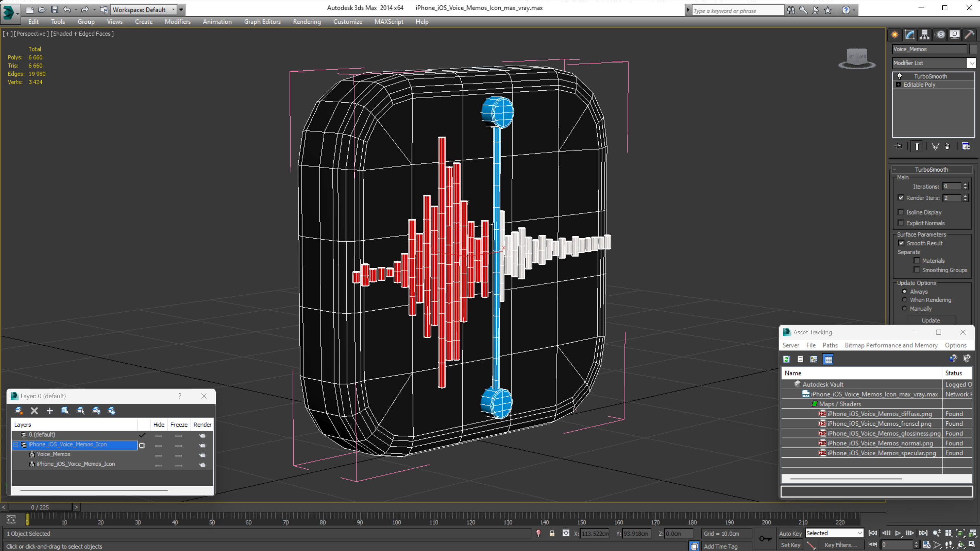
Task: Open the Hierarchy command panel tab
Action: tap(924, 35)
